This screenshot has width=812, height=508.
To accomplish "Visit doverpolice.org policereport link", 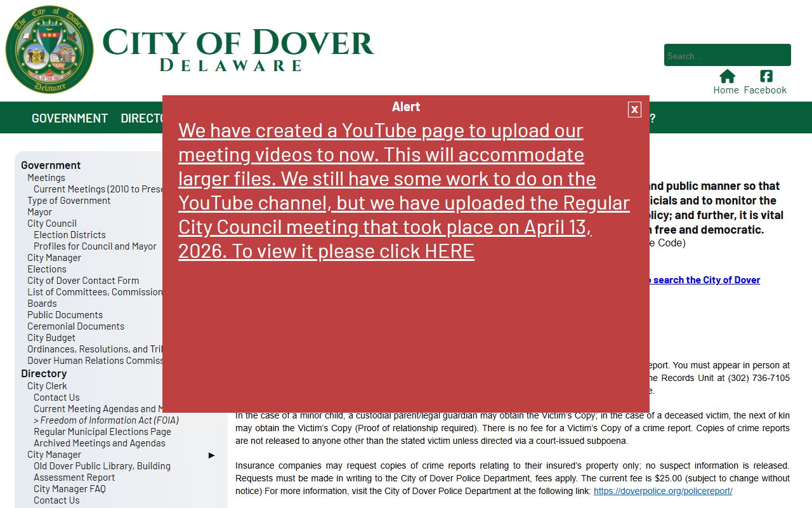I will (x=663, y=491).
